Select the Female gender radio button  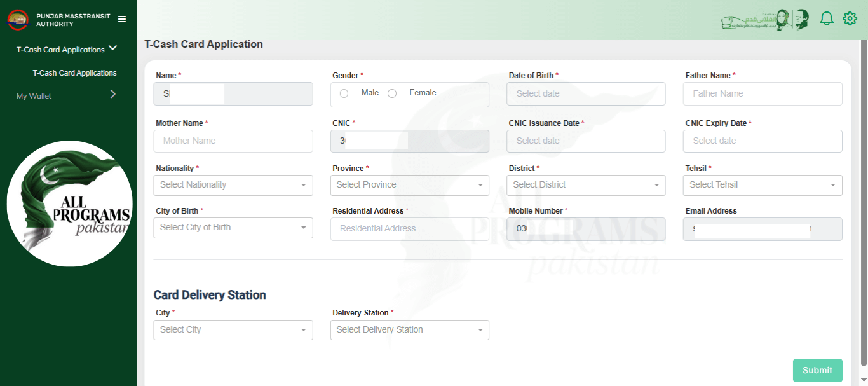(392, 93)
